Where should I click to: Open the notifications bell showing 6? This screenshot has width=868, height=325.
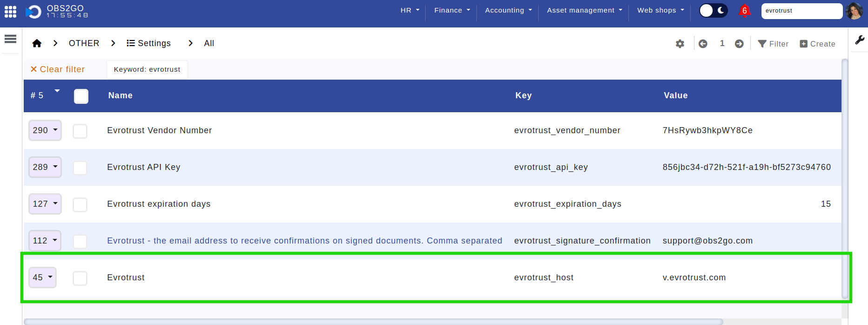click(x=744, y=11)
